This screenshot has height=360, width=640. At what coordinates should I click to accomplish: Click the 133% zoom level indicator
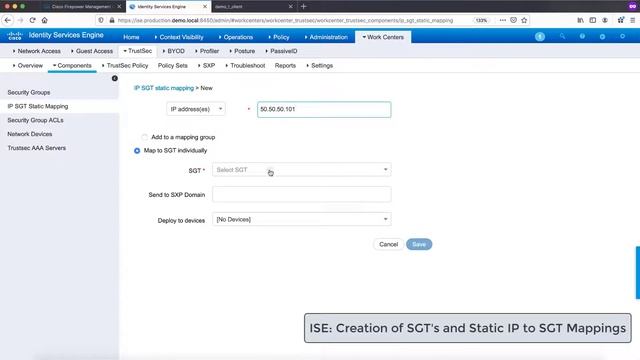click(x=482, y=20)
